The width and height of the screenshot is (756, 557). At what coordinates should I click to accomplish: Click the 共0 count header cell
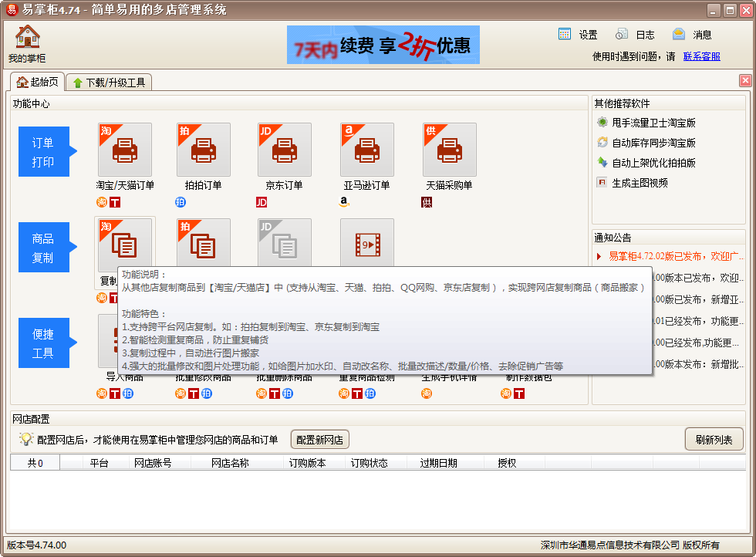(x=35, y=463)
